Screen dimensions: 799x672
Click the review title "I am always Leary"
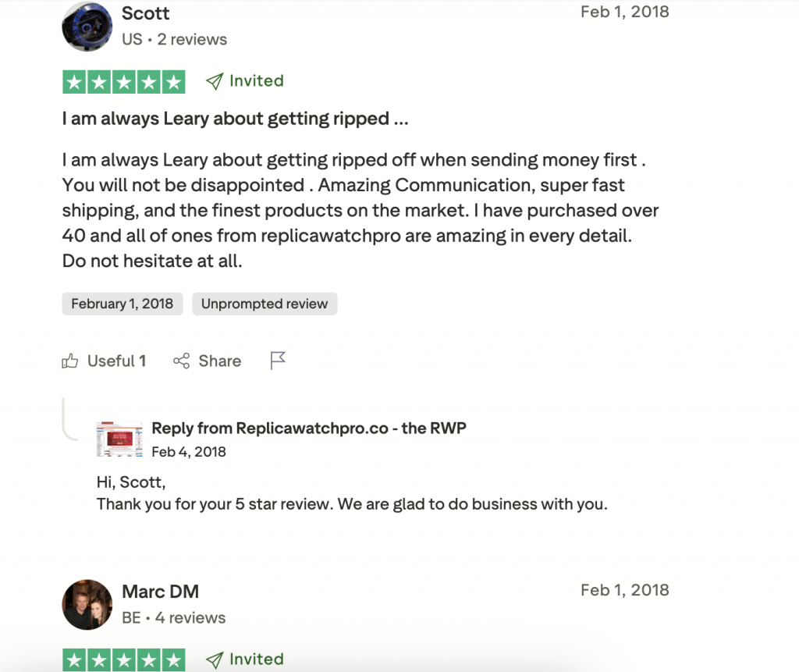[235, 119]
